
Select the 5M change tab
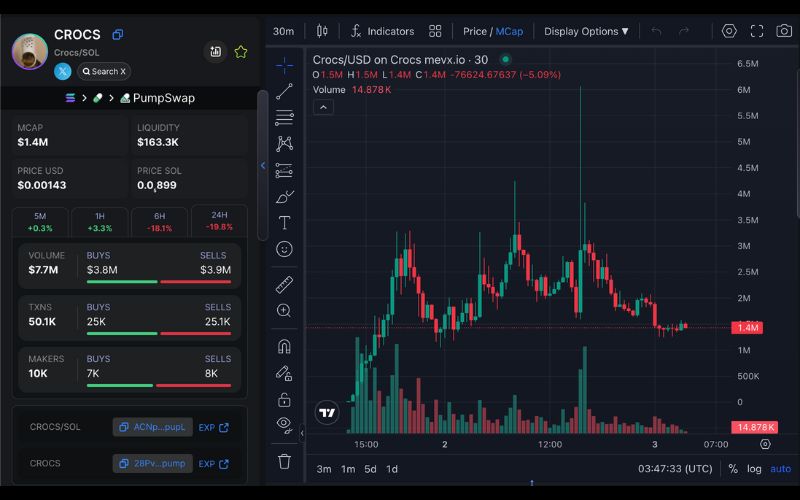[40, 221]
